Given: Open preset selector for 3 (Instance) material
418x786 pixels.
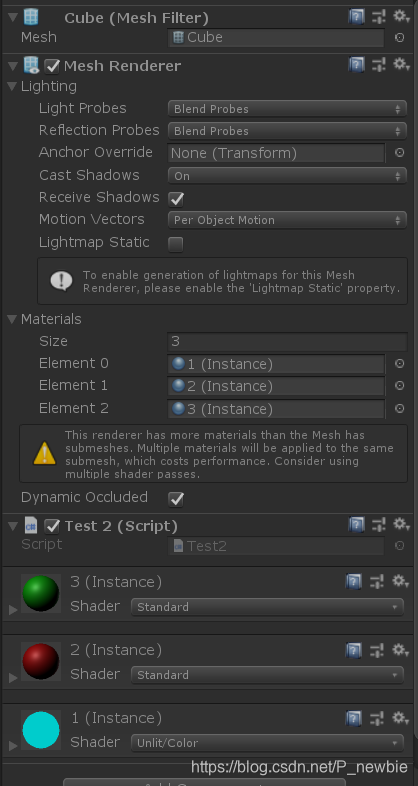Looking at the screenshot, I should pyautogui.click(x=377, y=581).
